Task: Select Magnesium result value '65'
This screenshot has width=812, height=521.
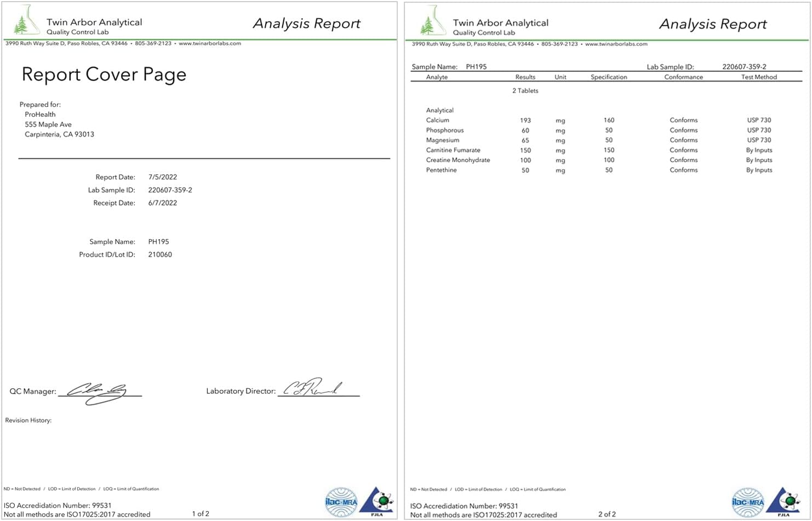Action: 525,140
